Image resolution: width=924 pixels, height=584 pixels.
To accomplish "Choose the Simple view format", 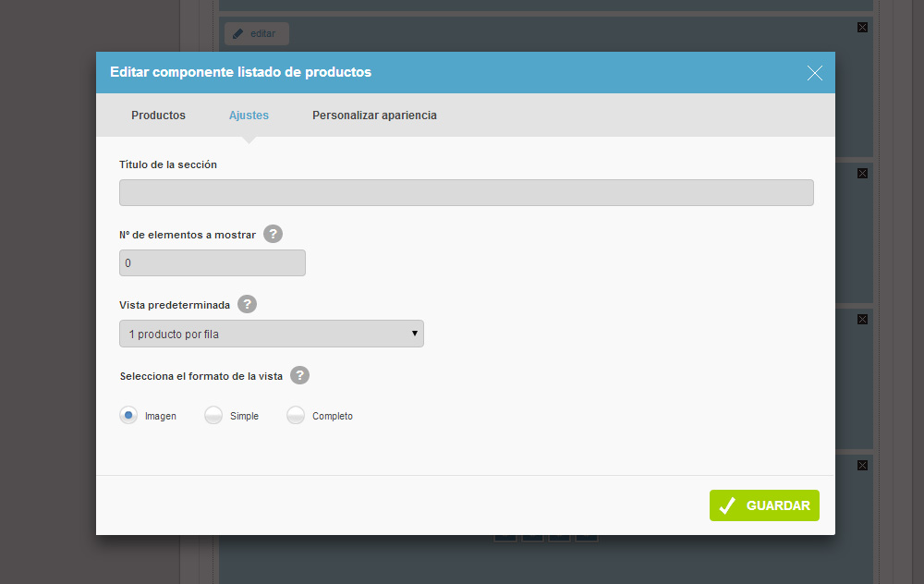I will click(213, 415).
